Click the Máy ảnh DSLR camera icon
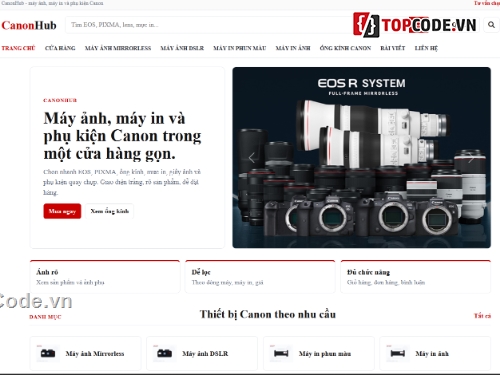500x375 pixels. (x=164, y=353)
